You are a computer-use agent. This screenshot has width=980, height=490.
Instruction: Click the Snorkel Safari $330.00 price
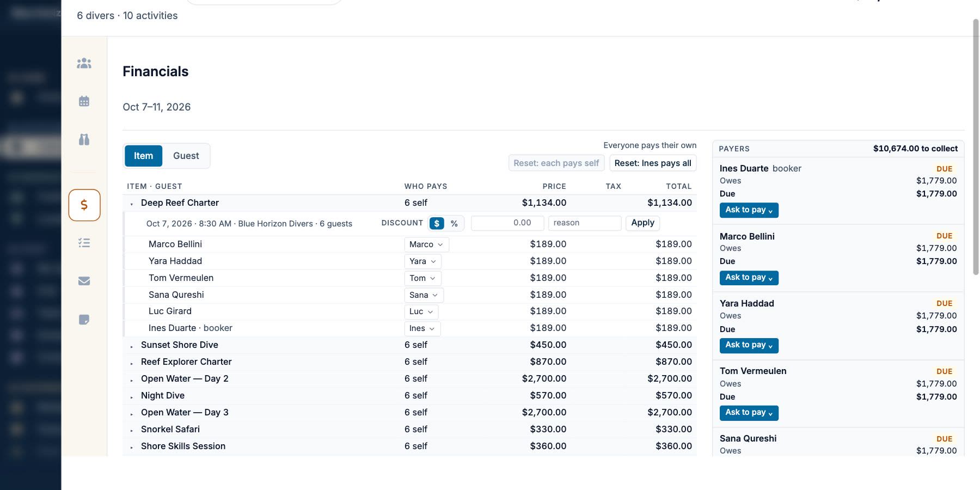coord(548,430)
